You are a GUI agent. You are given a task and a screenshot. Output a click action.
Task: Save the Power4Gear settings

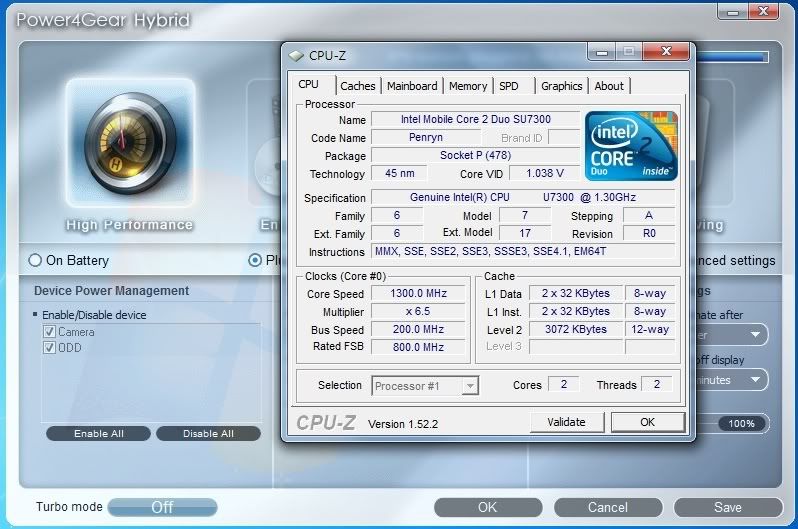[x=728, y=508]
